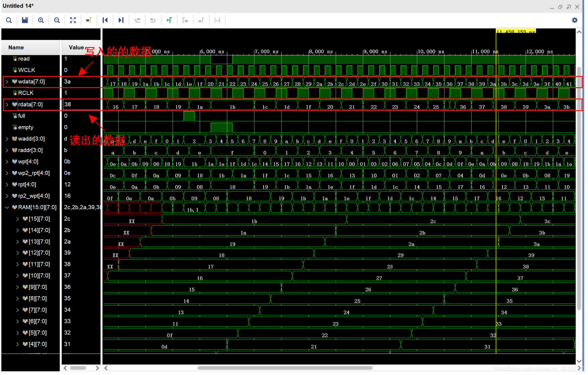Go to previous marker
The image size is (588, 375).
coord(185,20)
